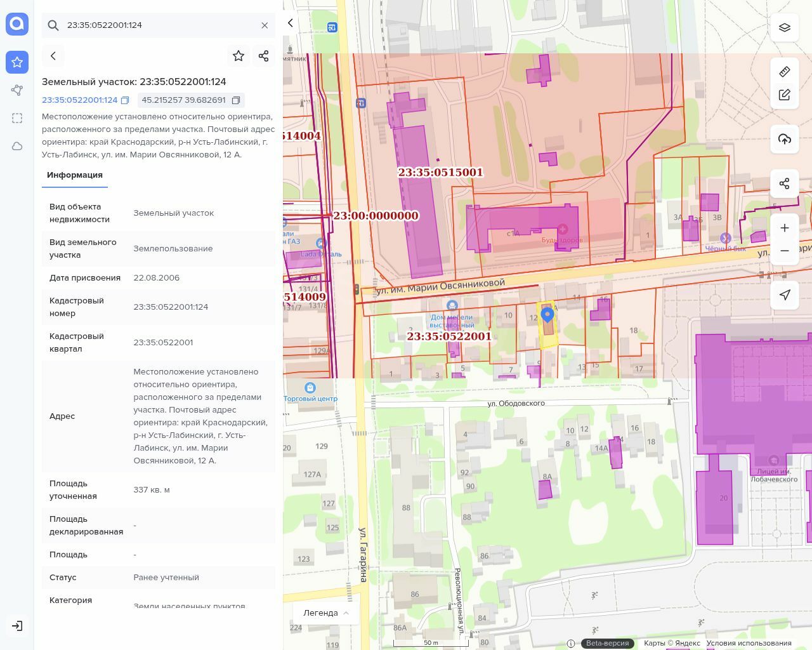Switch to the Информация tab
This screenshot has width=812, height=650.
(x=75, y=175)
